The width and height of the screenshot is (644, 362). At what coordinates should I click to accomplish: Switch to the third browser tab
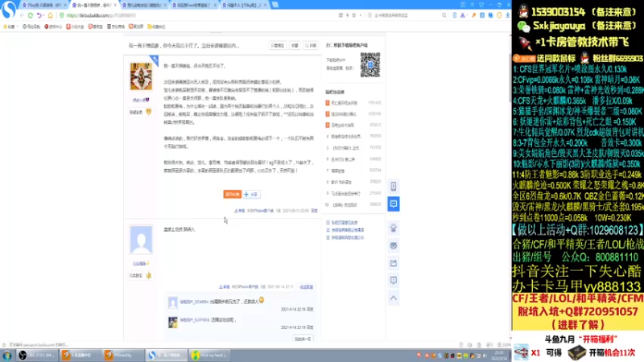[x=144, y=5]
